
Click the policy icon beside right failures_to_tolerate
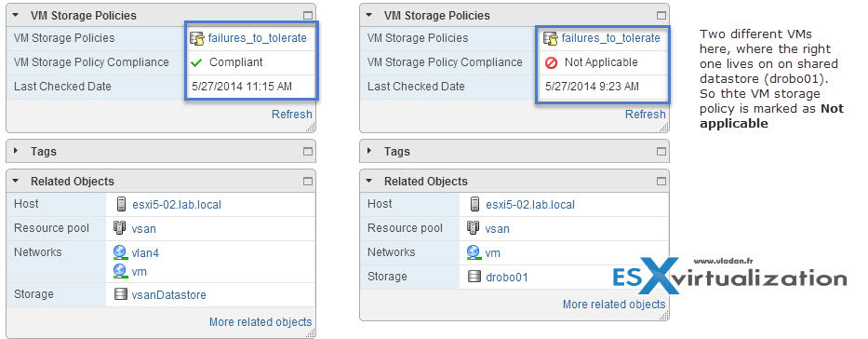click(550, 38)
